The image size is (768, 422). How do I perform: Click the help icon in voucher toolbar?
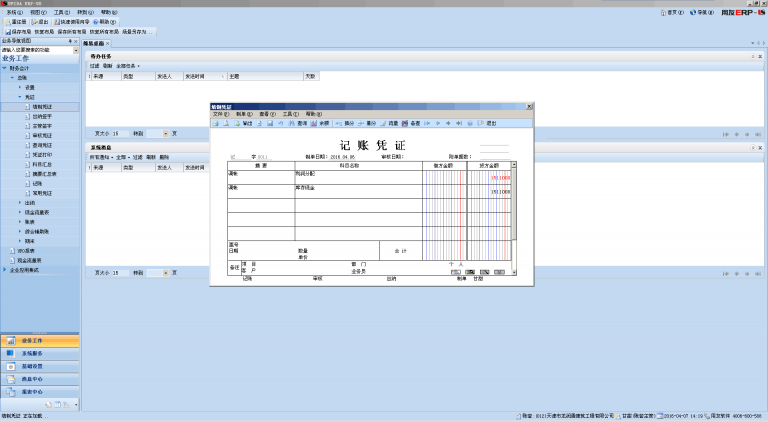click(x=470, y=123)
